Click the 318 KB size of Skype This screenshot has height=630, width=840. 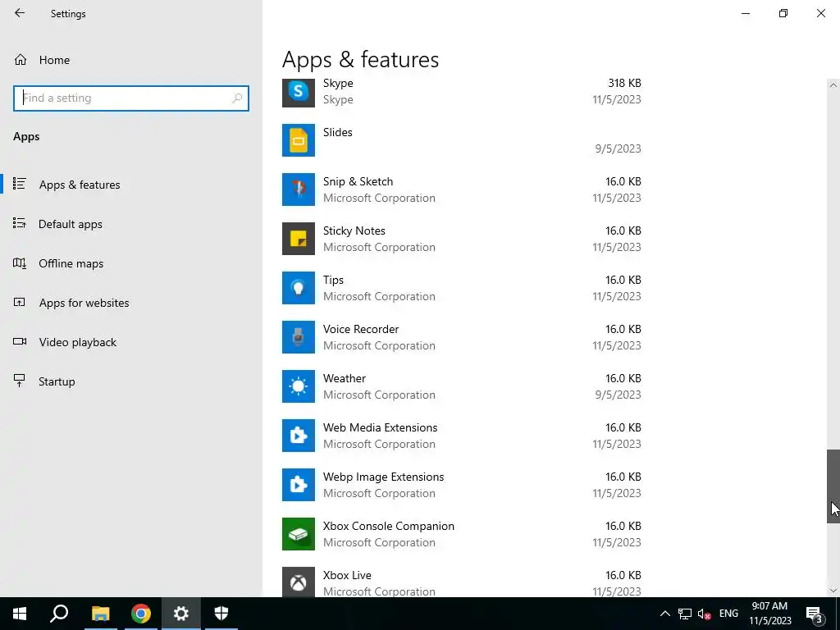point(624,83)
